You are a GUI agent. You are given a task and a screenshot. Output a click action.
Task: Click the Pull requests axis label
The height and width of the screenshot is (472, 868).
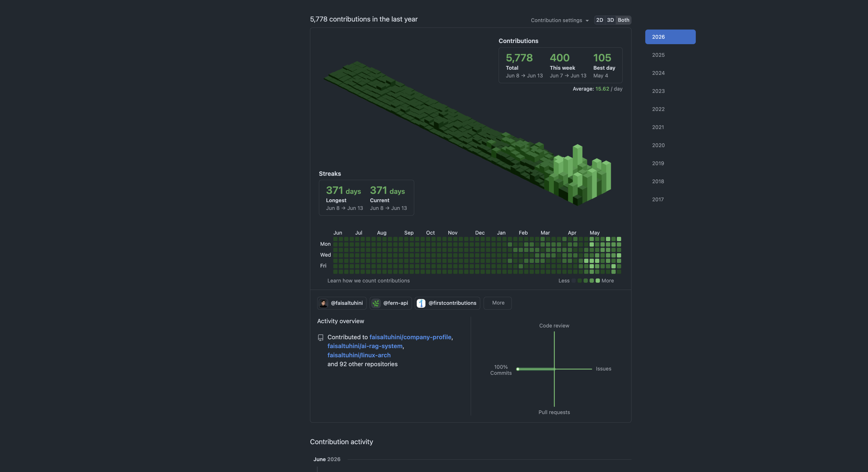[x=554, y=412]
